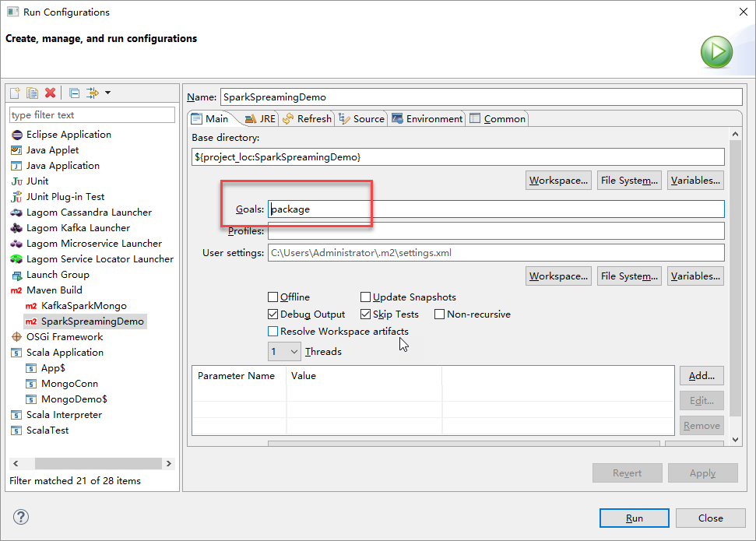Uncheck the Debug Output checkbox

273,314
